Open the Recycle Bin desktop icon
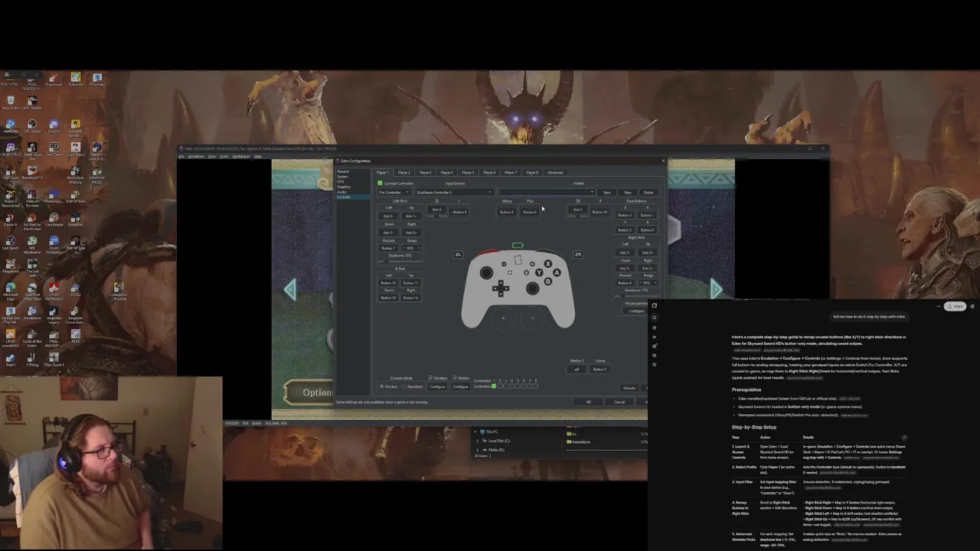The width and height of the screenshot is (980, 551). click(x=11, y=102)
